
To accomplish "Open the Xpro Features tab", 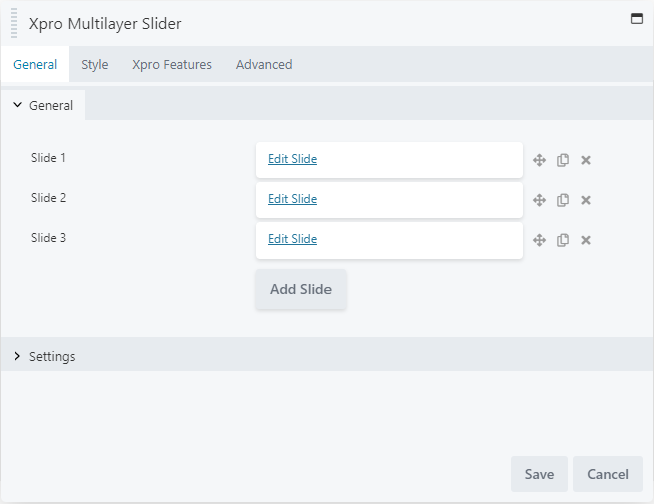I will [x=172, y=65].
